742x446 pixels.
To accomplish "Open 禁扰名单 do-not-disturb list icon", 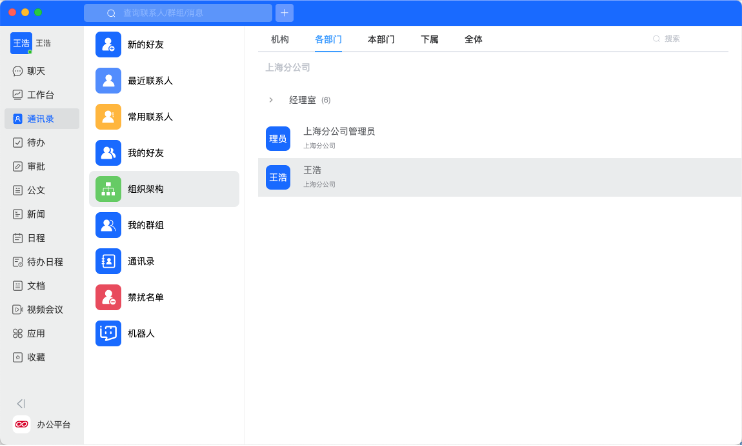I will pyautogui.click(x=108, y=297).
